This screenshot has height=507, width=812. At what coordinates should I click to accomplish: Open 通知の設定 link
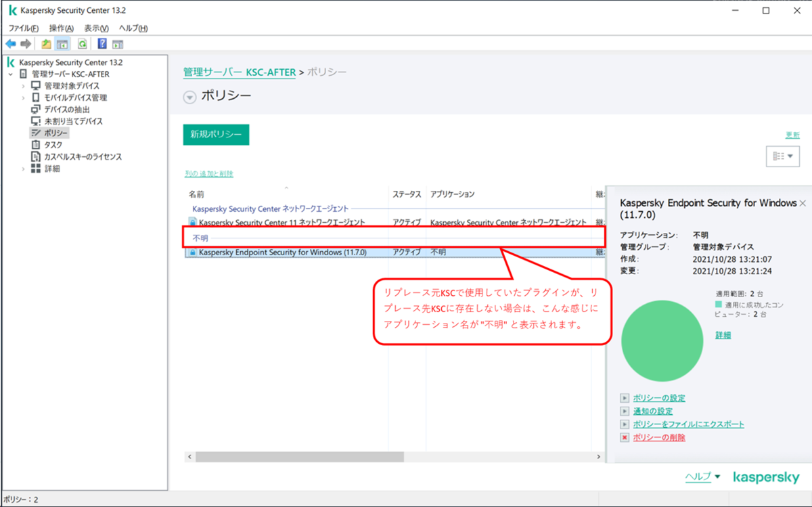[653, 411]
